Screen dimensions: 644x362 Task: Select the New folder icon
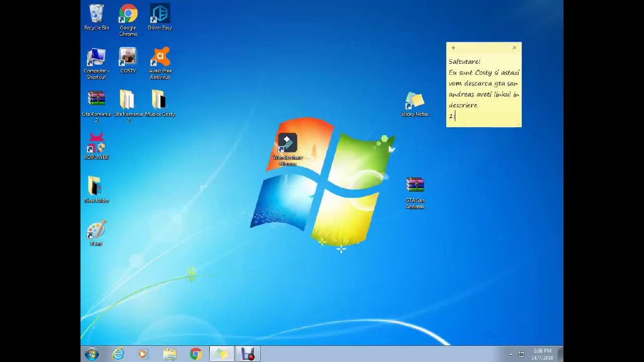[96, 190]
